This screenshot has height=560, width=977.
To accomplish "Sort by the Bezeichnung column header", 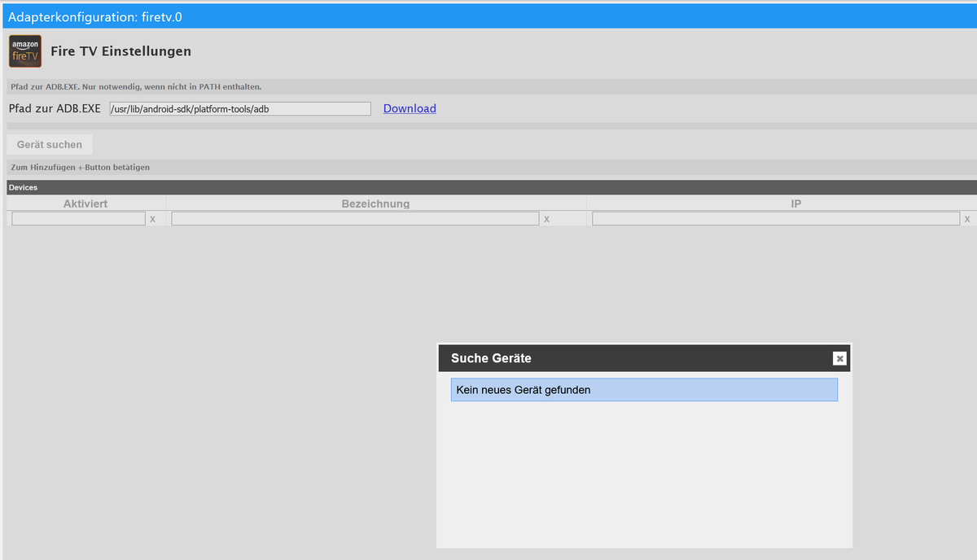I will click(376, 203).
